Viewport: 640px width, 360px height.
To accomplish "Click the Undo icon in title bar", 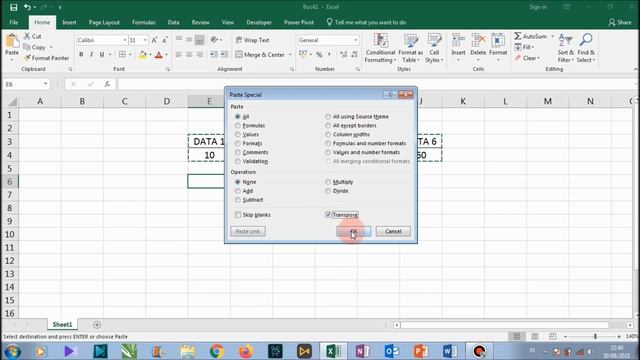I will pos(27,7).
